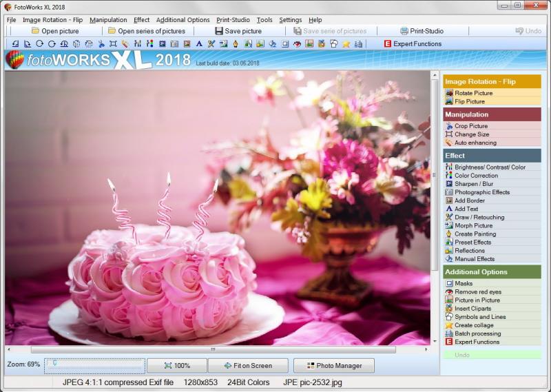Viewport: 551px width, 392px height.
Task: Open the Effect menu in menu bar
Action: pos(141,20)
